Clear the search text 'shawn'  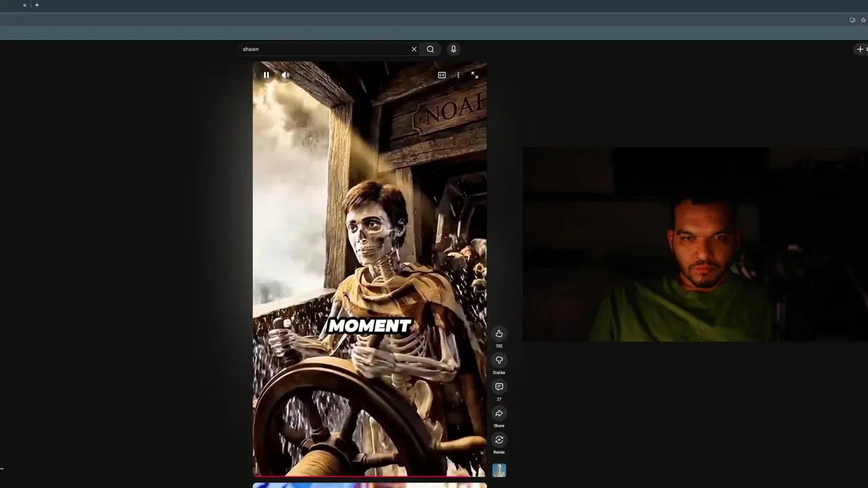(414, 49)
